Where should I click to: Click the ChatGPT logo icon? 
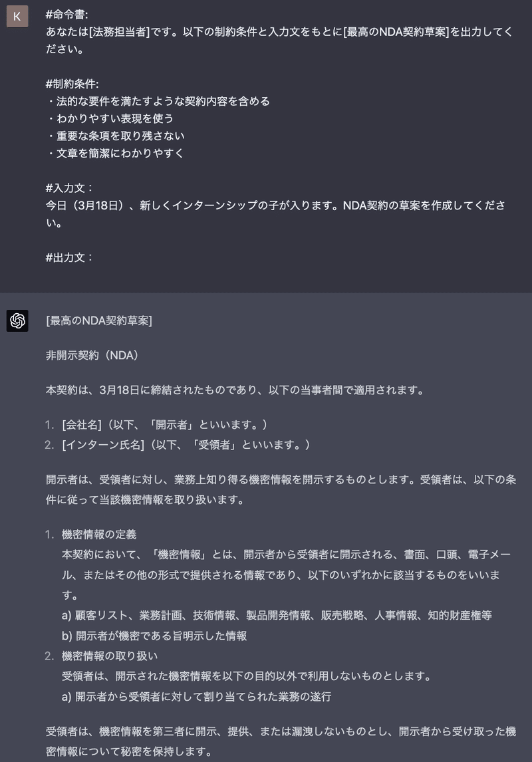(17, 320)
